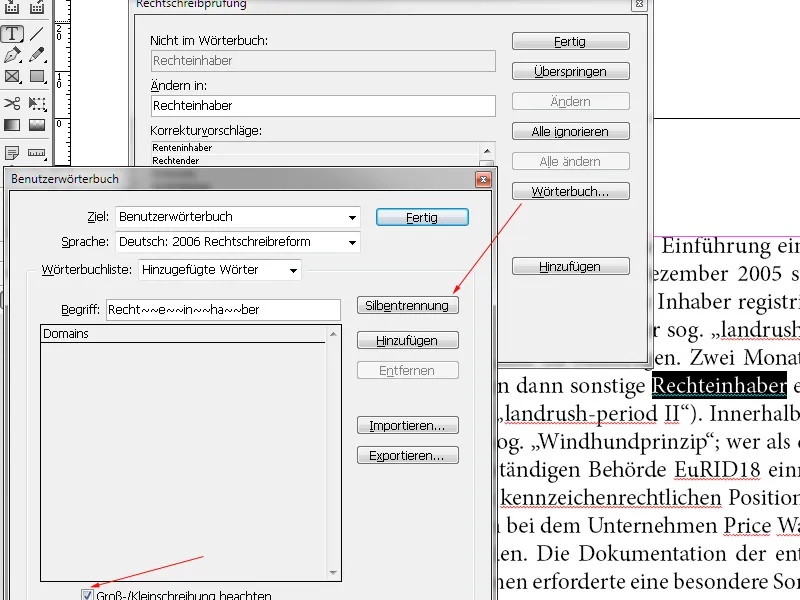The width and height of the screenshot is (800, 600).
Task: Click the Importieren... button
Action: point(408,426)
